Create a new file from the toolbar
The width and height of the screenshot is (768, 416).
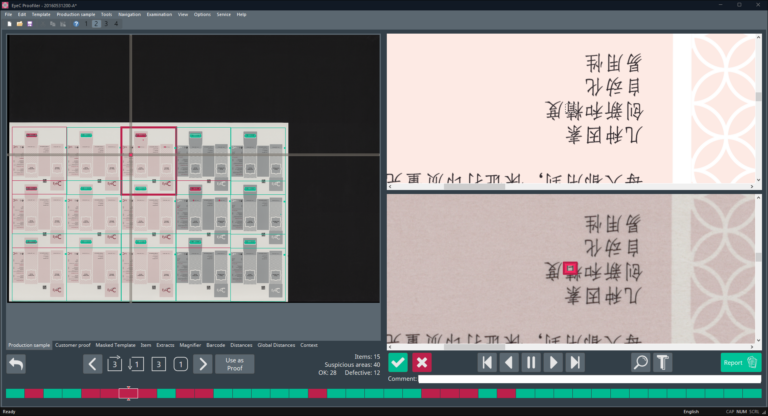point(9,24)
